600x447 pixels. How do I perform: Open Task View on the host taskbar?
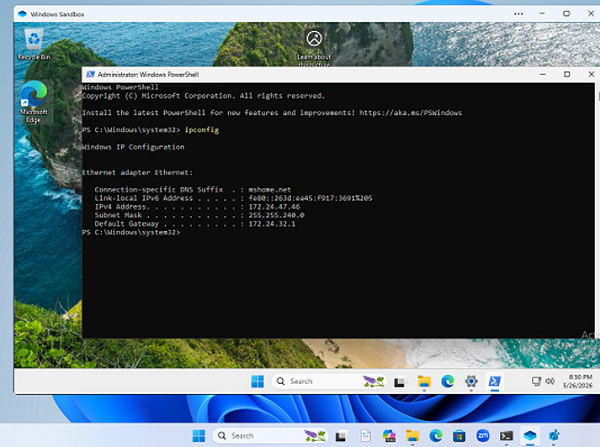(x=341, y=436)
